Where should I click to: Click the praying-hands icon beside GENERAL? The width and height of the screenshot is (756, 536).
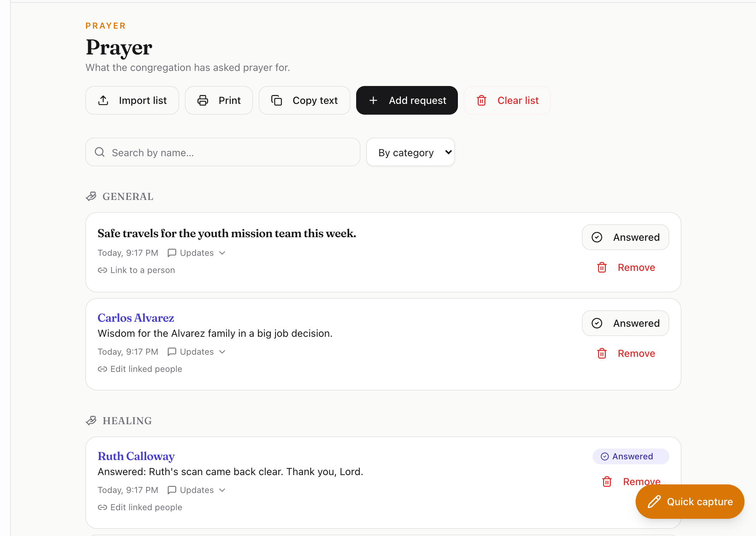91,196
